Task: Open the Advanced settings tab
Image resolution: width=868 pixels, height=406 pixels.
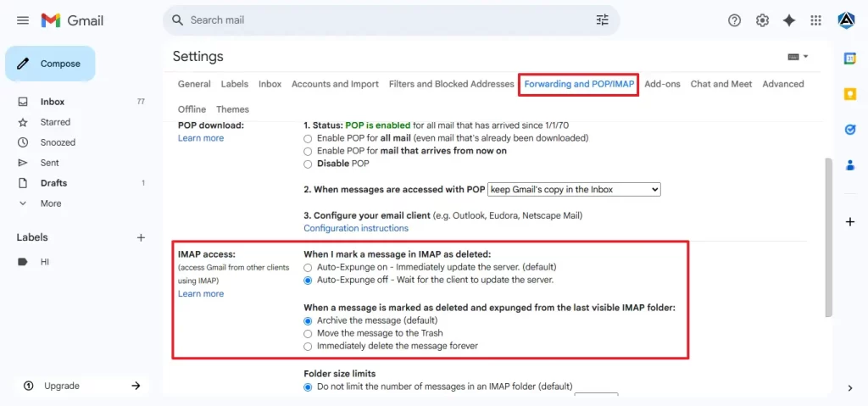Action: tap(783, 84)
